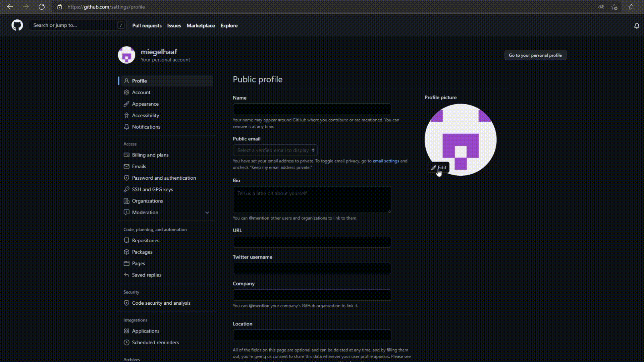Select the Emails envelope icon

(126, 166)
